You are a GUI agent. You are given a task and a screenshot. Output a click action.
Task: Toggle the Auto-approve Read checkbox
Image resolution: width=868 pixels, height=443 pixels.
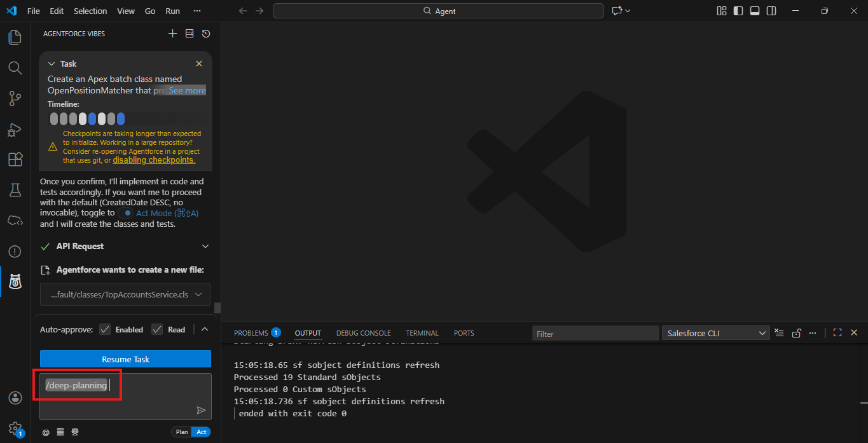157,329
